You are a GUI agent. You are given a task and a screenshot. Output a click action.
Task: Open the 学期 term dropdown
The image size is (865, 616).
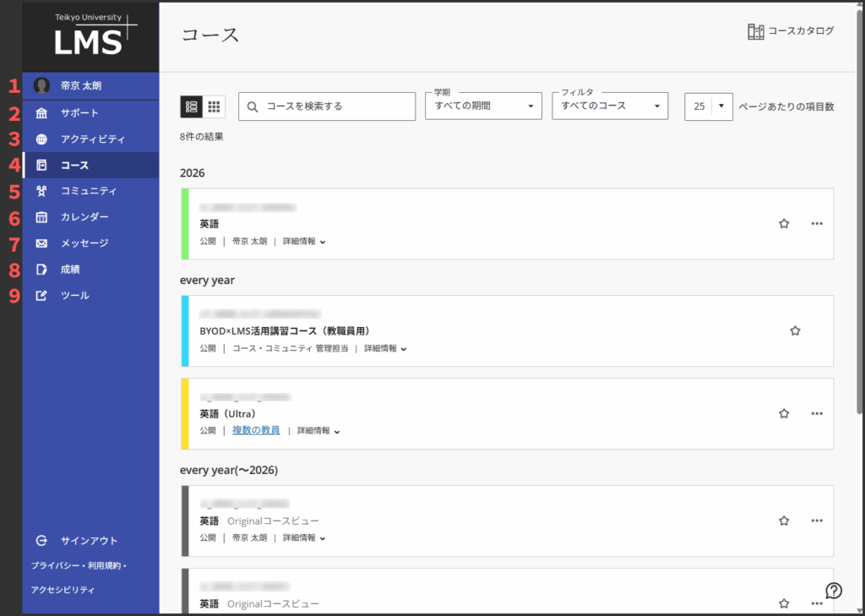(x=484, y=106)
